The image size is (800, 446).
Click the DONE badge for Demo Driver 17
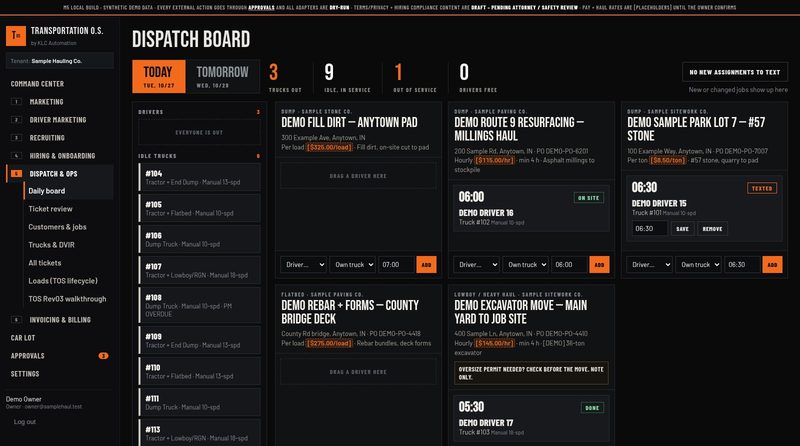(592, 408)
